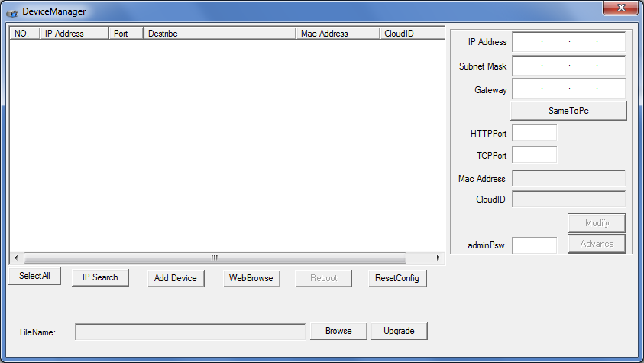
Task: Open the Add Device dialog
Action: pyautogui.click(x=176, y=278)
